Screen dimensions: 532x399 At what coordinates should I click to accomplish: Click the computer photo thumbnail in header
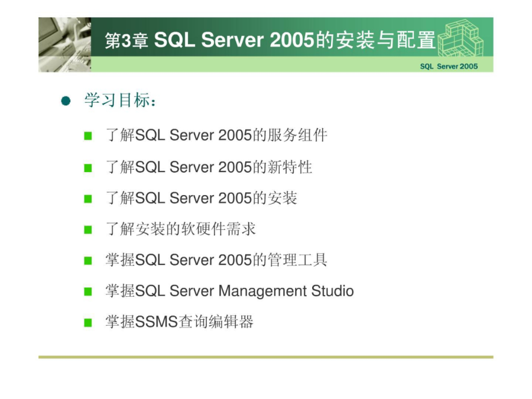point(65,44)
